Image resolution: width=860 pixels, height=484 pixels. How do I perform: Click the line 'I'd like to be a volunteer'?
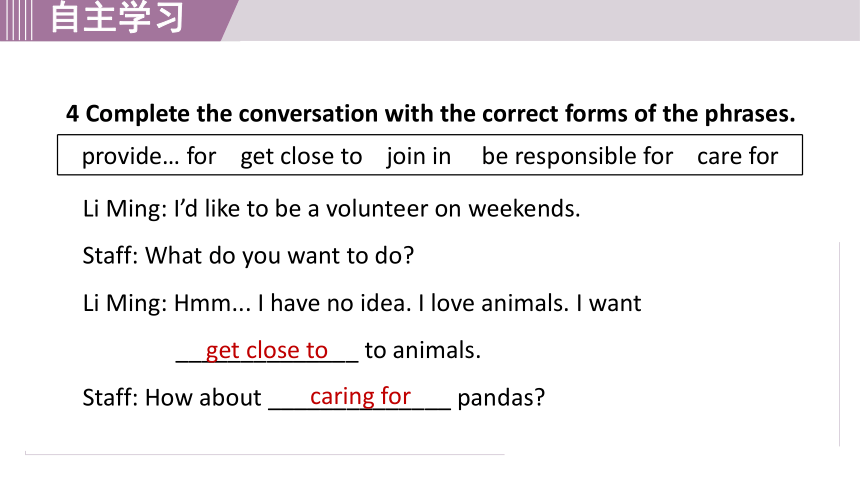pyautogui.click(x=331, y=209)
